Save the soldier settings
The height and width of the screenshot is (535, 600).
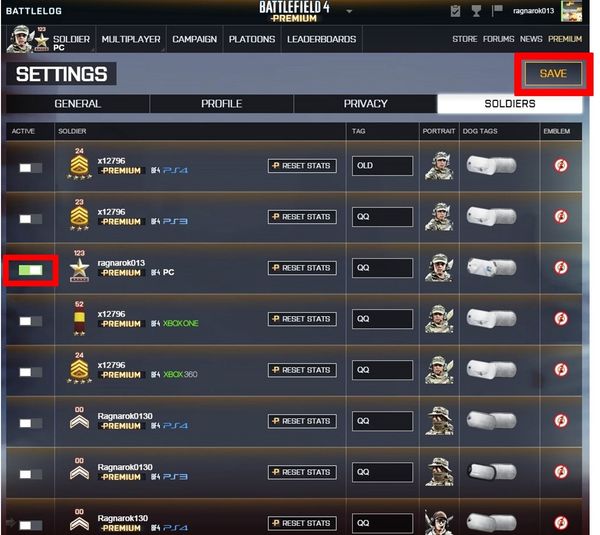pyautogui.click(x=553, y=73)
